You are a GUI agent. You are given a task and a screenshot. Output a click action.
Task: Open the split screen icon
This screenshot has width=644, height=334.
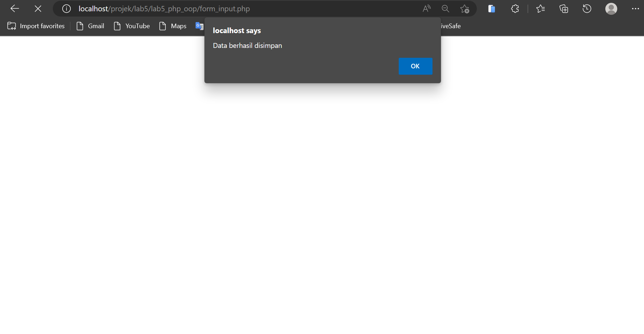(491, 8)
